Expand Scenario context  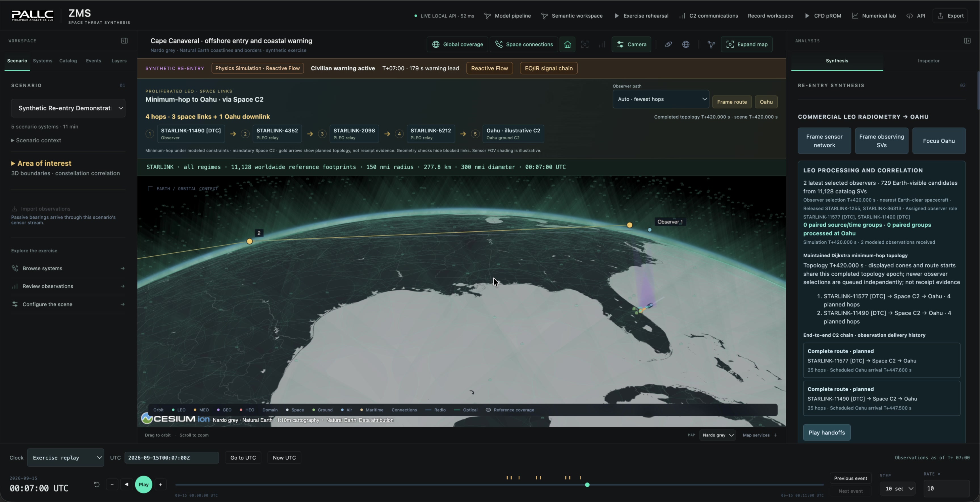(x=36, y=140)
